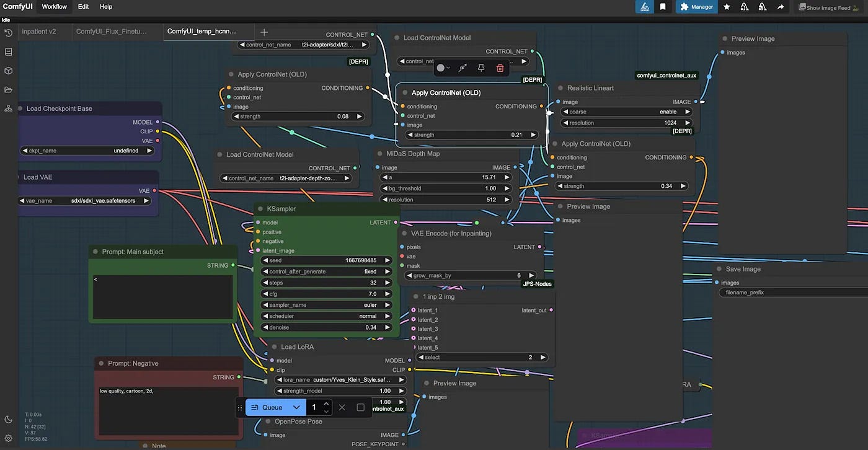Screen dimensions: 868x450
Task: Decrease cfg value with left arrow in KSampler
Action: coord(265,294)
